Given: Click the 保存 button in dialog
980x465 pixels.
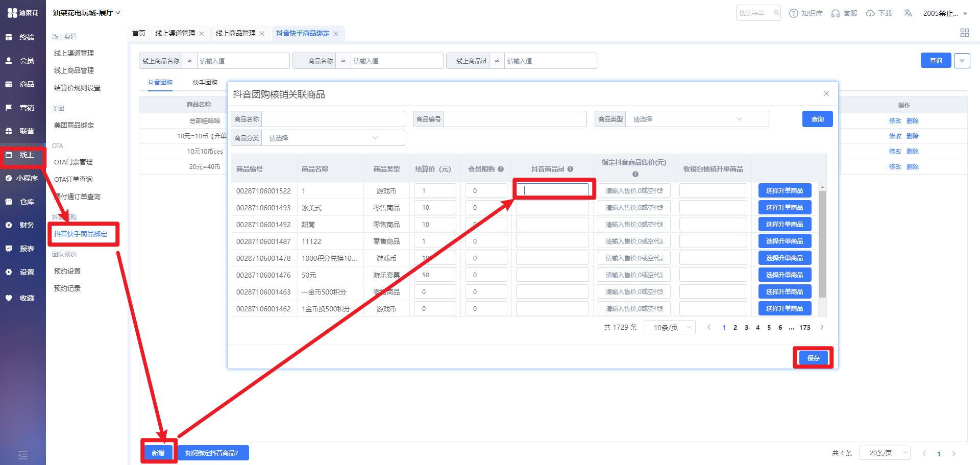Looking at the screenshot, I should (x=813, y=358).
